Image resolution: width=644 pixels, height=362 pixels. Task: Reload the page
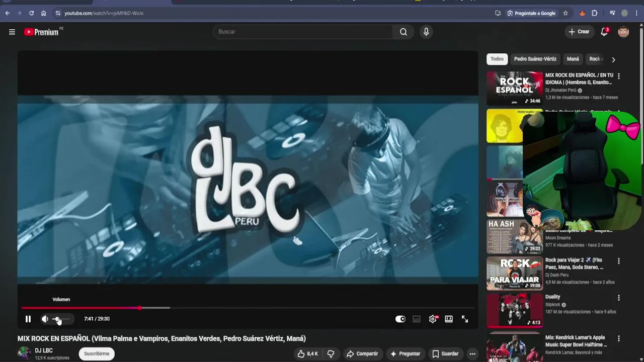(31, 13)
